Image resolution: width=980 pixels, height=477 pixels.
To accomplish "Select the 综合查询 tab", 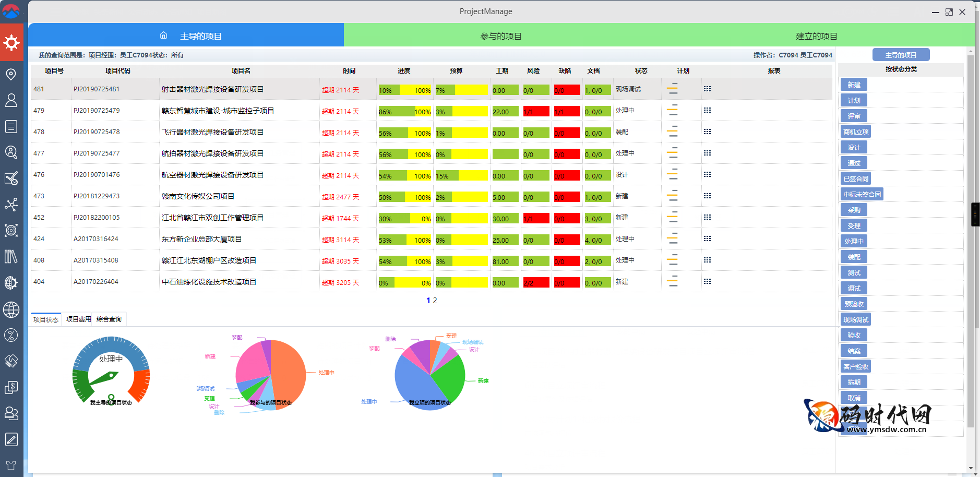I will [x=109, y=319].
